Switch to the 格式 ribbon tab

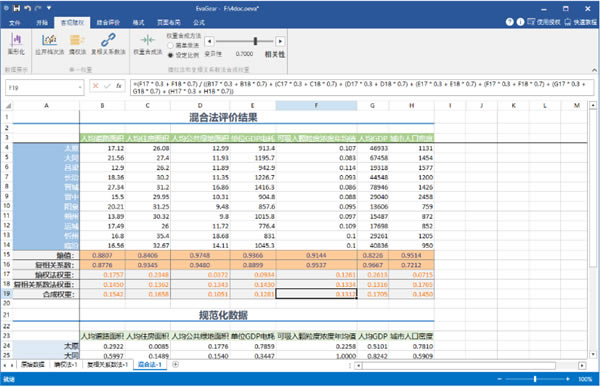(138, 23)
